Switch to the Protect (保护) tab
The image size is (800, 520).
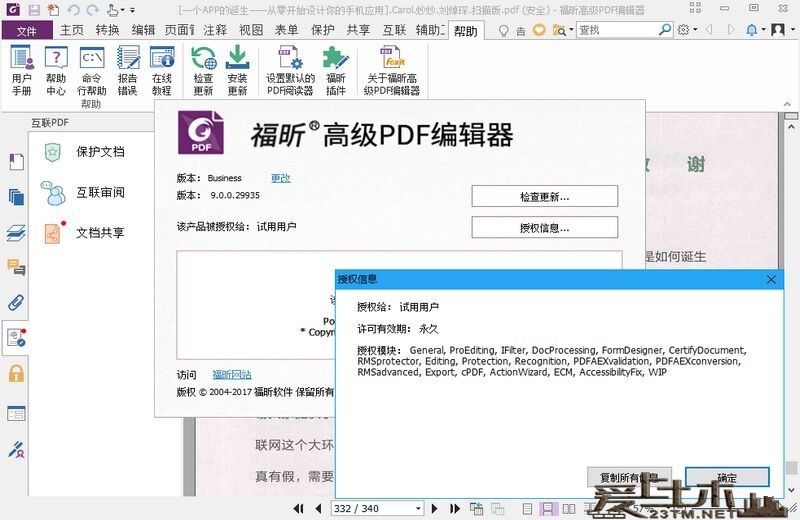click(322, 30)
